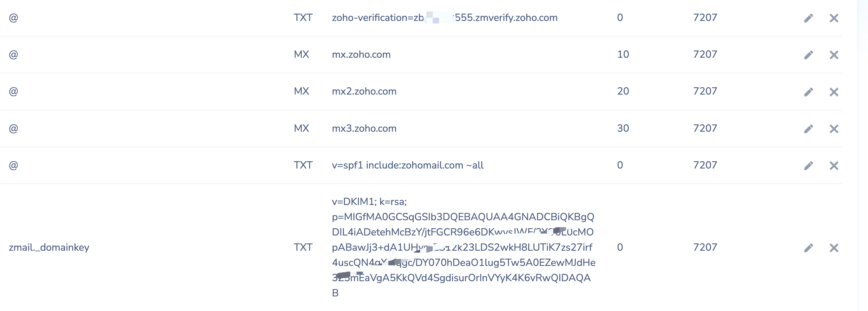Edit the mx3.zoho.com record

click(x=808, y=129)
